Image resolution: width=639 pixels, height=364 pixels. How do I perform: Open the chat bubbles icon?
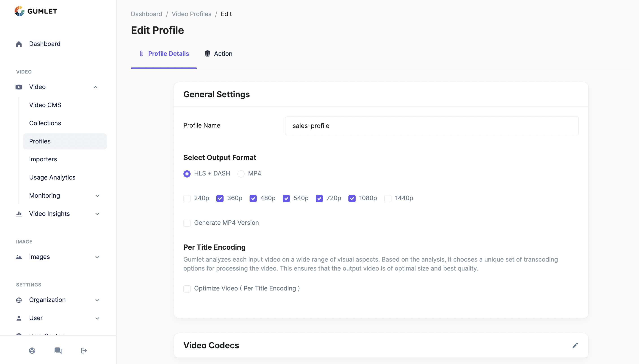[x=58, y=351]
